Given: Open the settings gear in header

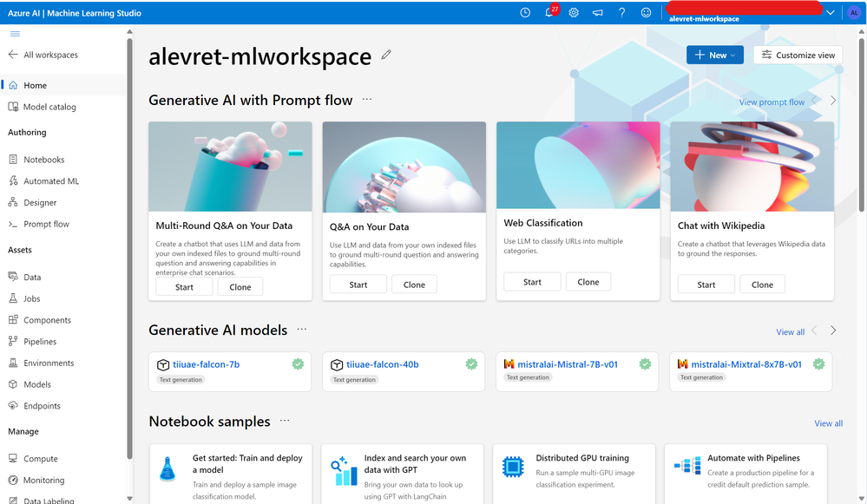Looking at the screenshot, I should pyautogui.click(x=574, y=12).
